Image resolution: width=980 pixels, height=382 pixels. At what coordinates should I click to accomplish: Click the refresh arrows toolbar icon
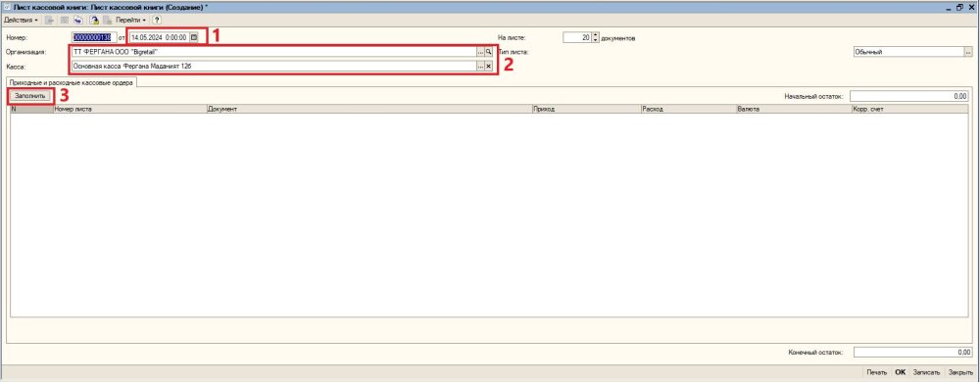(78, 20)
